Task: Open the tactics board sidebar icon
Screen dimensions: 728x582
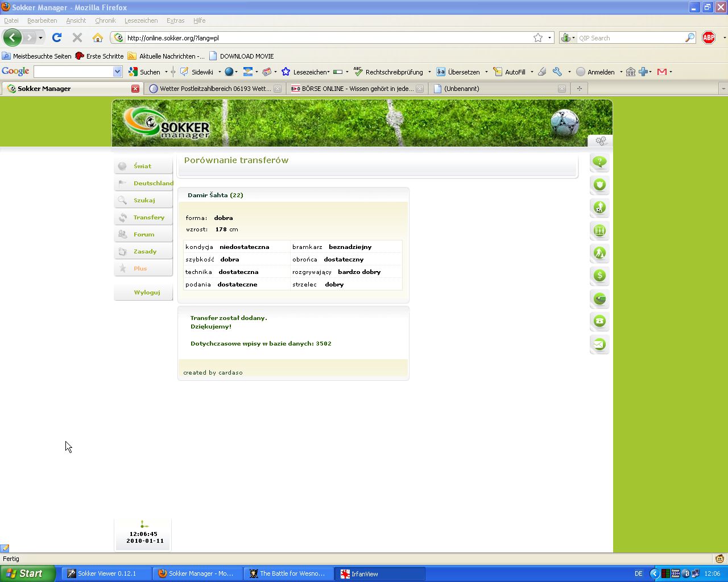Action: (599, 230)
